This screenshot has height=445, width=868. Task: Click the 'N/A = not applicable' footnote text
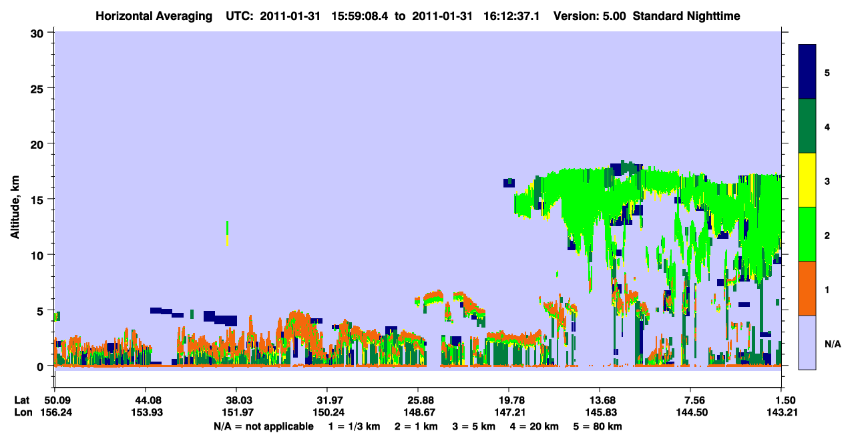(x=264, y=426)
